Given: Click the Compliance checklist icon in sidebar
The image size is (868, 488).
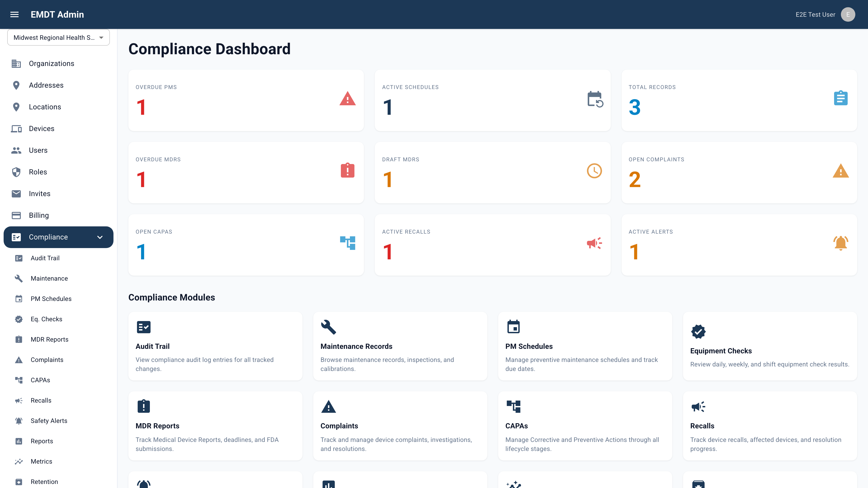Looking at the screenshot, I should pyautogui.click(x=16, y=237).
